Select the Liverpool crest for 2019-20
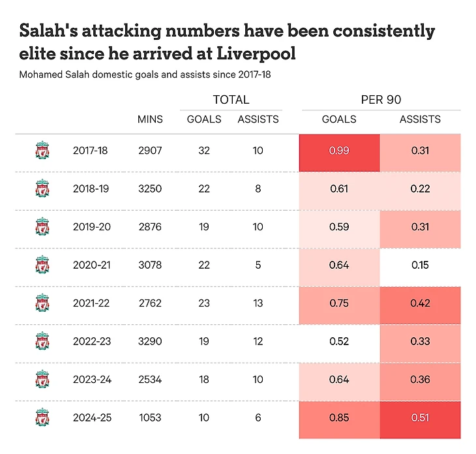The image size is (476, 454). (x=42, y=226)
